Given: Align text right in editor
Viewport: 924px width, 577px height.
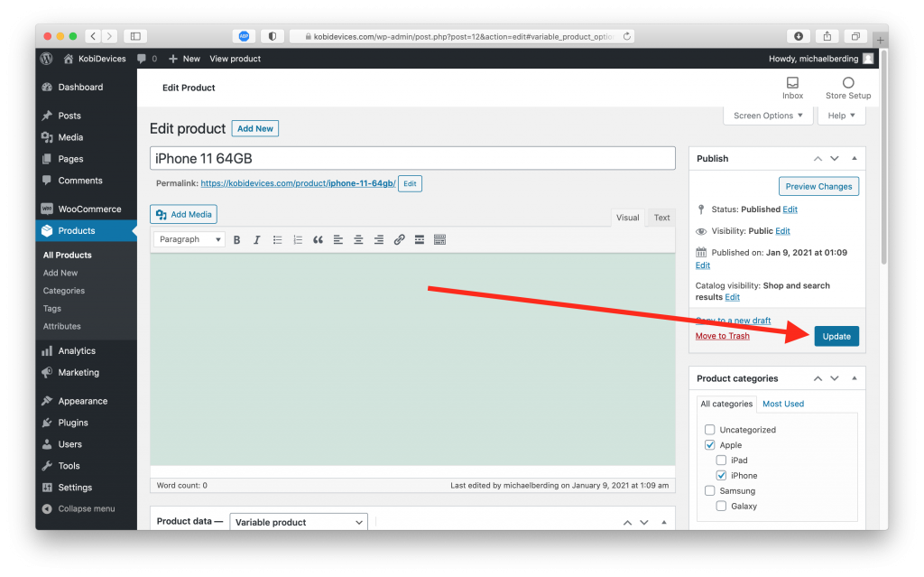Looking at the screenshot, I should point(379,239).
